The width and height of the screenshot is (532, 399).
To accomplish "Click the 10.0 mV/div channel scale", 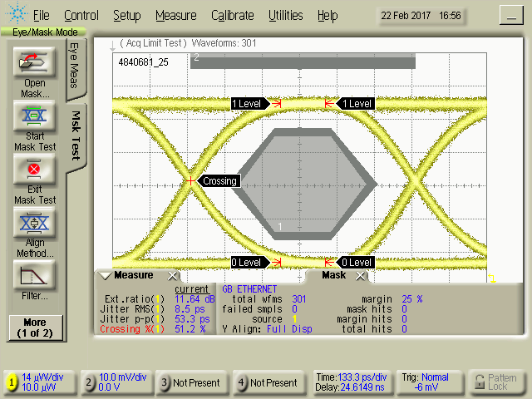I will coord(122,377).
